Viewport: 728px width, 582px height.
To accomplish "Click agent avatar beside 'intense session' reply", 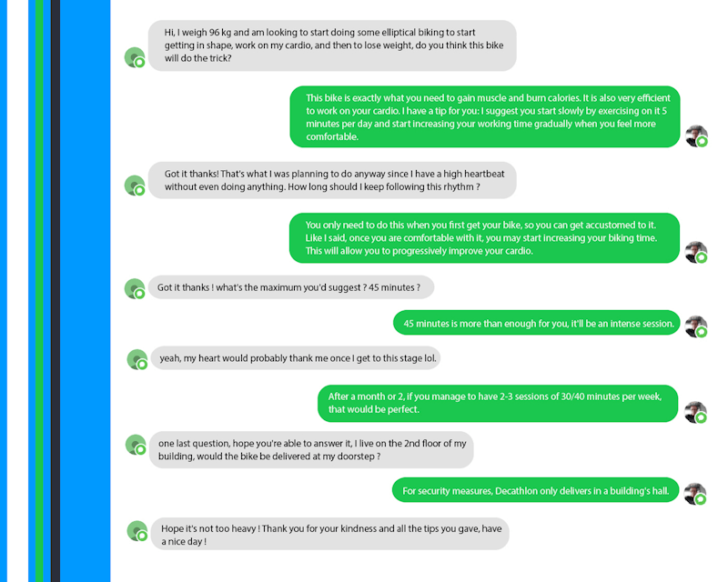I will pyautogui.click(x=696, y=326).
